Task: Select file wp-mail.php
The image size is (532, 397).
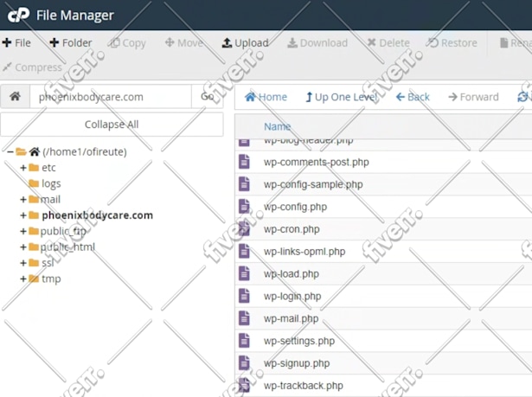Action: tap(291, 319)
